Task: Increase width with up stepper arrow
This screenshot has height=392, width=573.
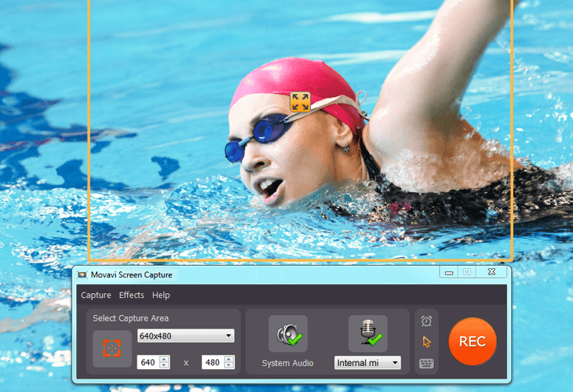Action: (x=165, y=359)
